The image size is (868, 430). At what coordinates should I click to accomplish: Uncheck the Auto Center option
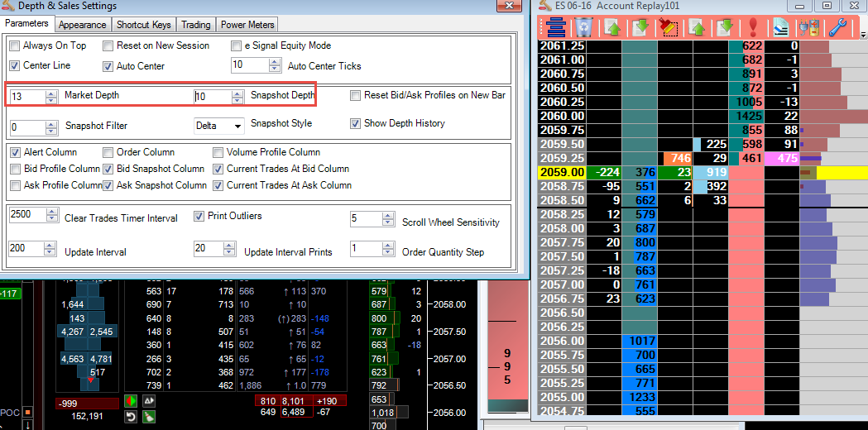click(x=108, y=66)
